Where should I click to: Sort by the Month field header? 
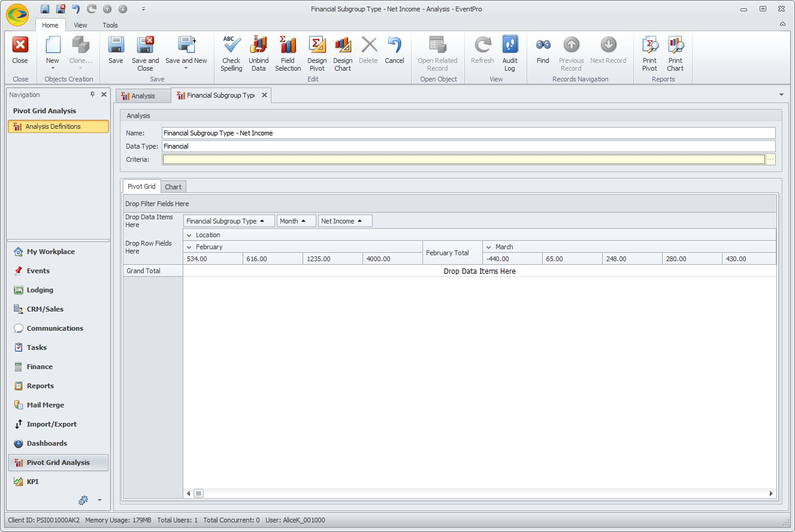click(297, 221)
